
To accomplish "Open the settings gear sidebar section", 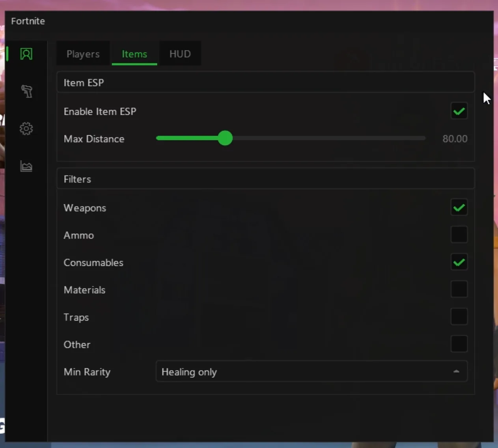I will [26, 129].
